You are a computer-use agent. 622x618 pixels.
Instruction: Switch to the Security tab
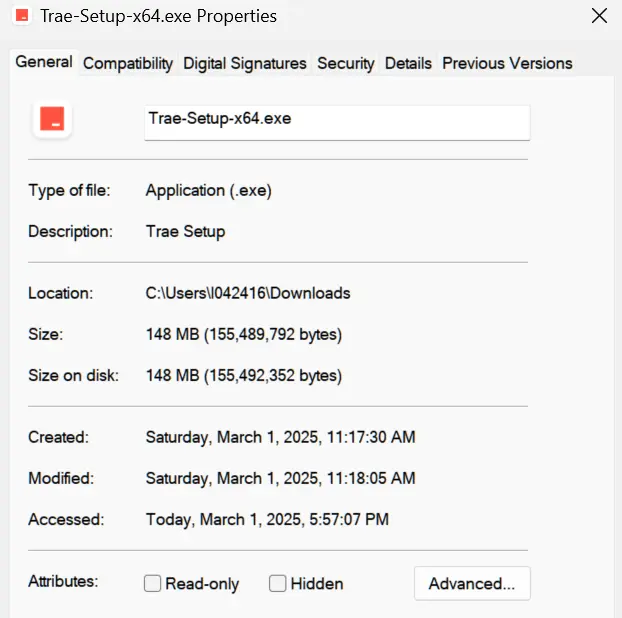[346, 63]
